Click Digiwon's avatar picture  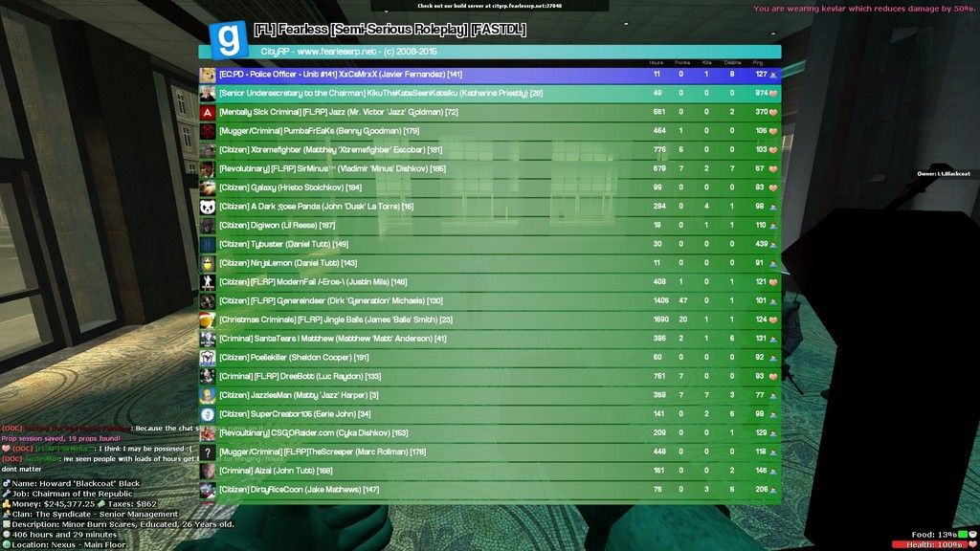[x=208, y=226]
